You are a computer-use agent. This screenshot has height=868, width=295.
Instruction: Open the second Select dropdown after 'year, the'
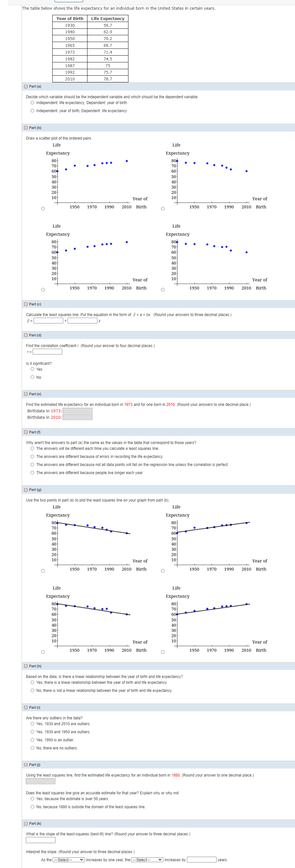click(x=147, y=860)
